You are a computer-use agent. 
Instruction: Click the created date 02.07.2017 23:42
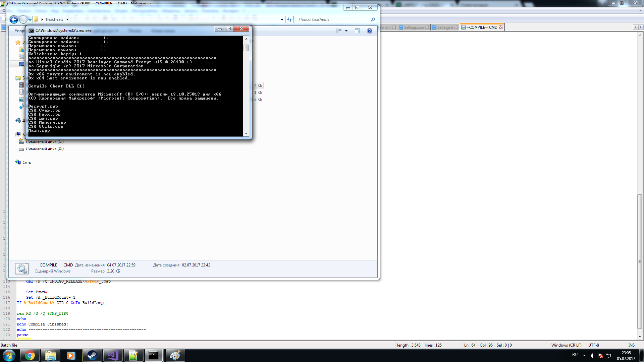pyautogui.click(x=196, y=265)
